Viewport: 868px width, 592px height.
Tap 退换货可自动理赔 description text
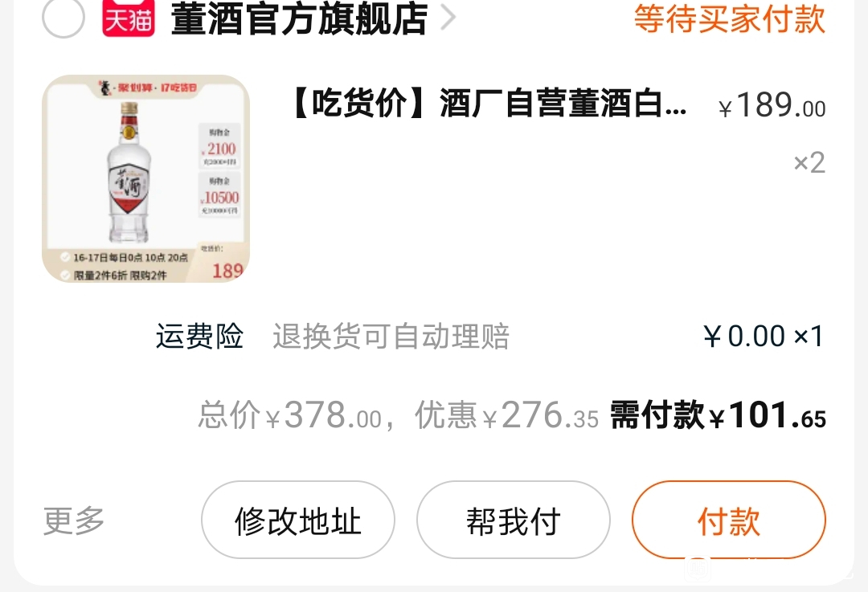391,337
